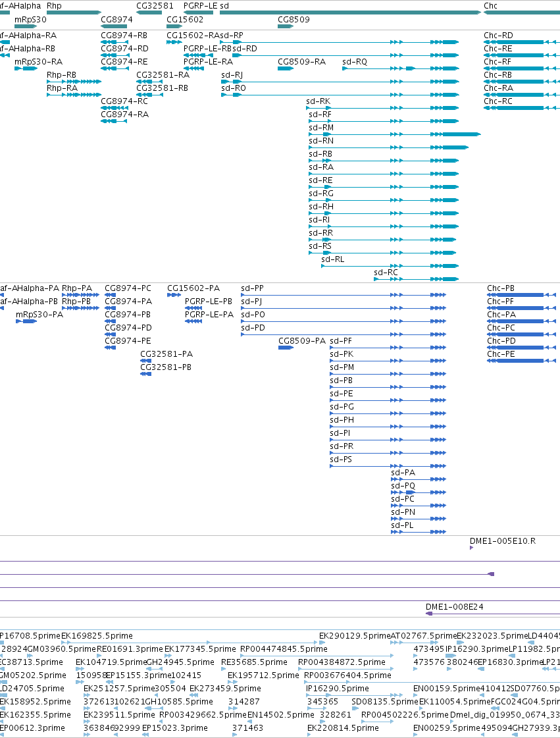Select the Chc-RF transcript label
This screenshot has height=738, width=560.
pos(498,62)
